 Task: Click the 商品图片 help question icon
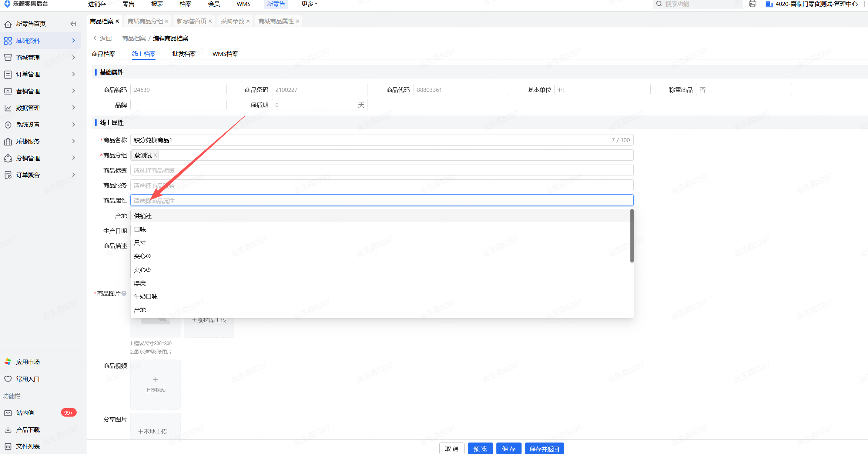[124, 293]
